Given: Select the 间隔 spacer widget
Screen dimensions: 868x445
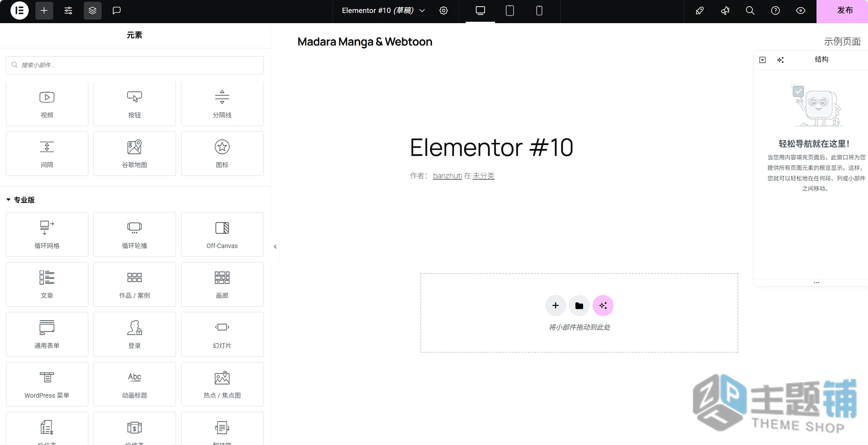Looking at the screenshot, I should coord(47,153).
